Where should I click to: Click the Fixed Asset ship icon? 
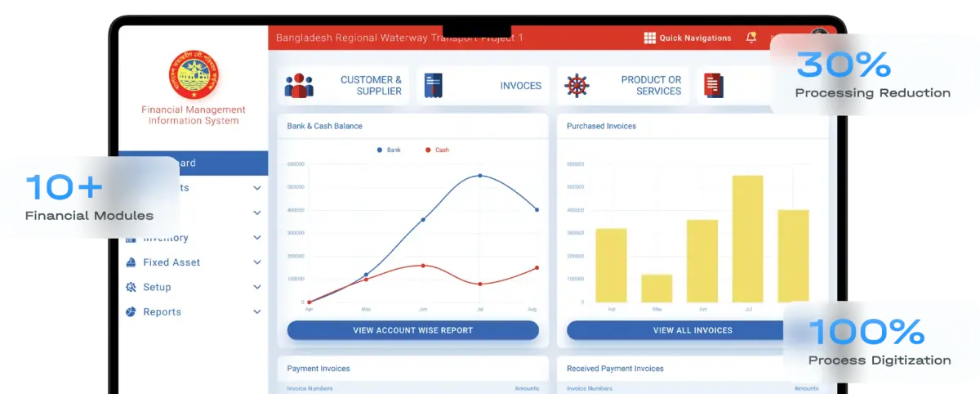pos(131,262)
